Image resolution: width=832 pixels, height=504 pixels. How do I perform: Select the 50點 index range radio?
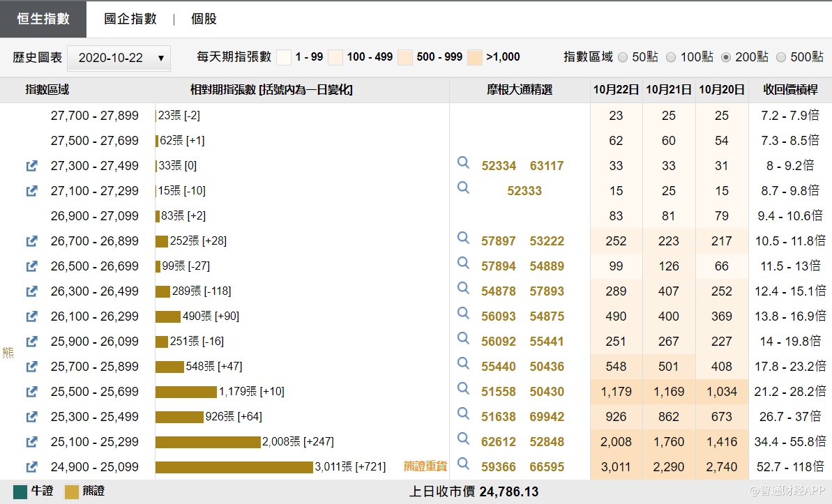[x=623, y=57]
